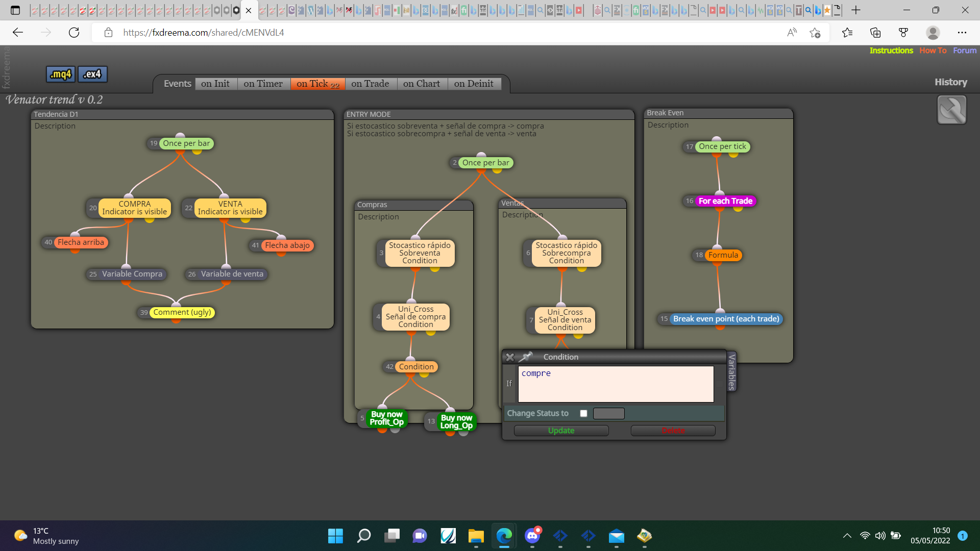Viewport: 980px width, 551px height.
Task: Download the .ex4 file
Action: point(92,74)
